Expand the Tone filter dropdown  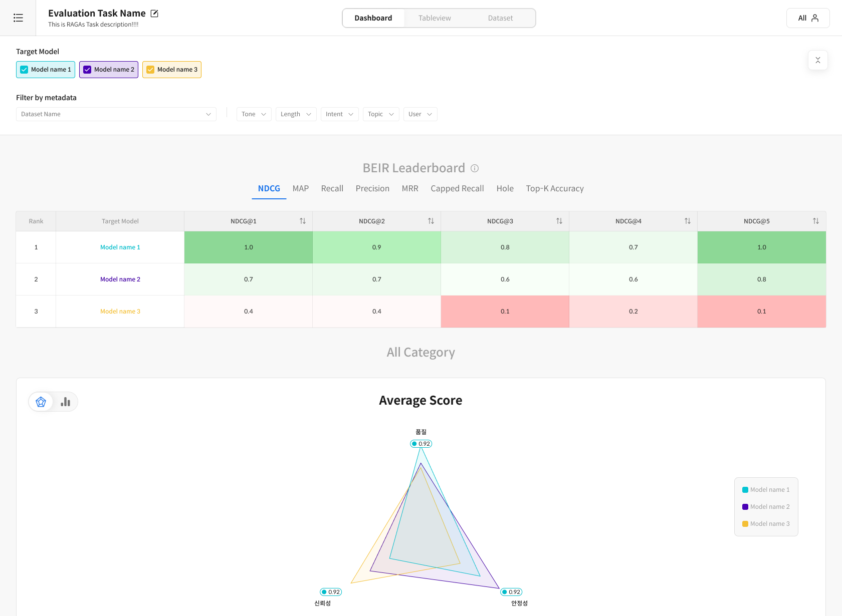(254, 114)
